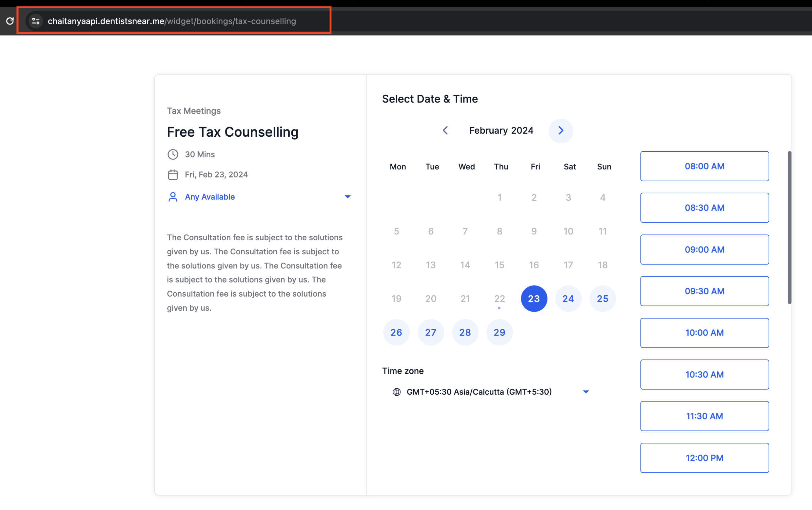Book the 12:00 PM time slot
The height and width of the screenshot is (510, 812).
(x=704, y=458)
